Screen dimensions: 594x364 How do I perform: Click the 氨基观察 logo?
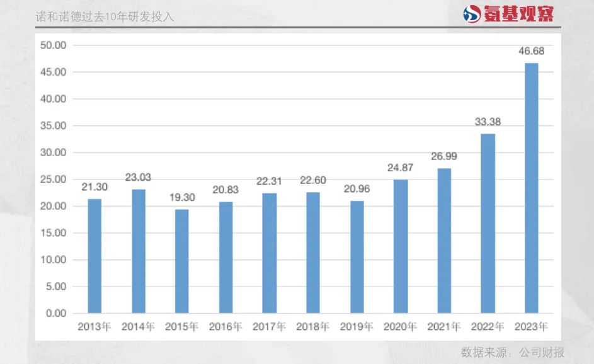click(508, 14)
